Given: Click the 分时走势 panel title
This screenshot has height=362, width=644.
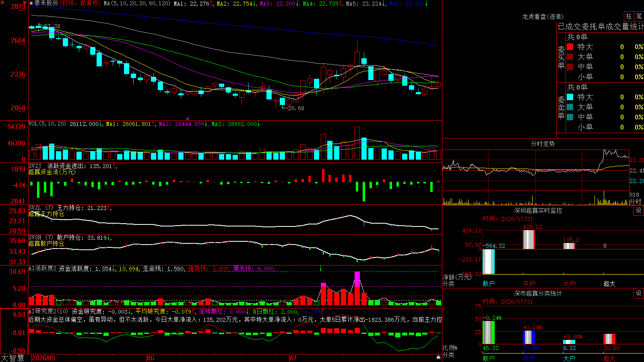Looking at the screenshot, I should click(543, 144).
